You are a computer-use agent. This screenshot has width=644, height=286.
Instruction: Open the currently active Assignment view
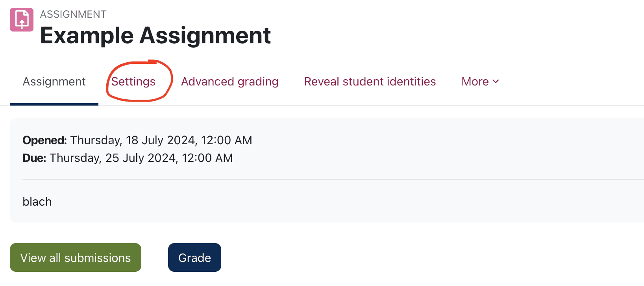[x=54, y=82]
